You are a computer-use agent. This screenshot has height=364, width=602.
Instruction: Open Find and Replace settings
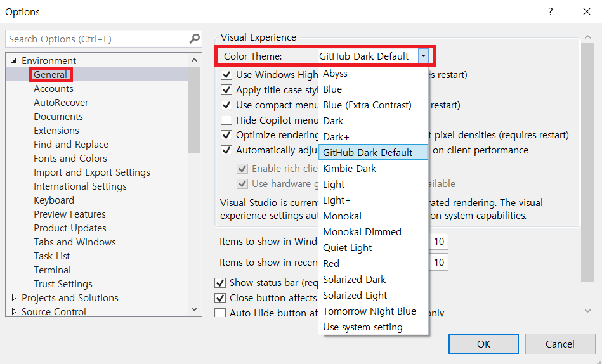[71, 145]
